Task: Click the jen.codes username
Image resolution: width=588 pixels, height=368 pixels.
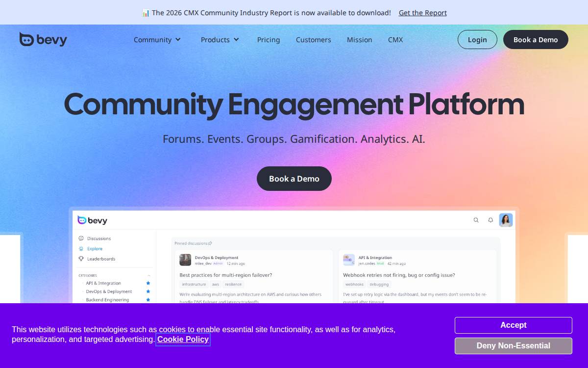Action: tap(367, 263)
